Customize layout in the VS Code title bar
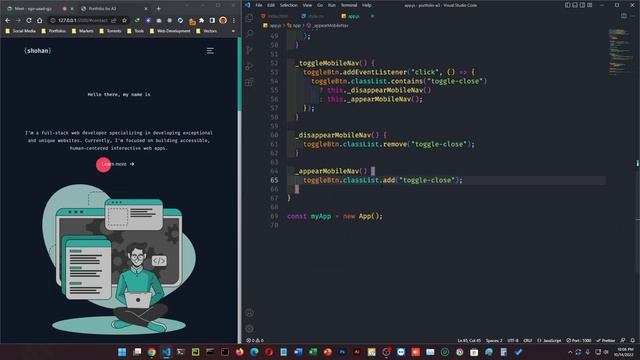 click(x=589, y=5)
